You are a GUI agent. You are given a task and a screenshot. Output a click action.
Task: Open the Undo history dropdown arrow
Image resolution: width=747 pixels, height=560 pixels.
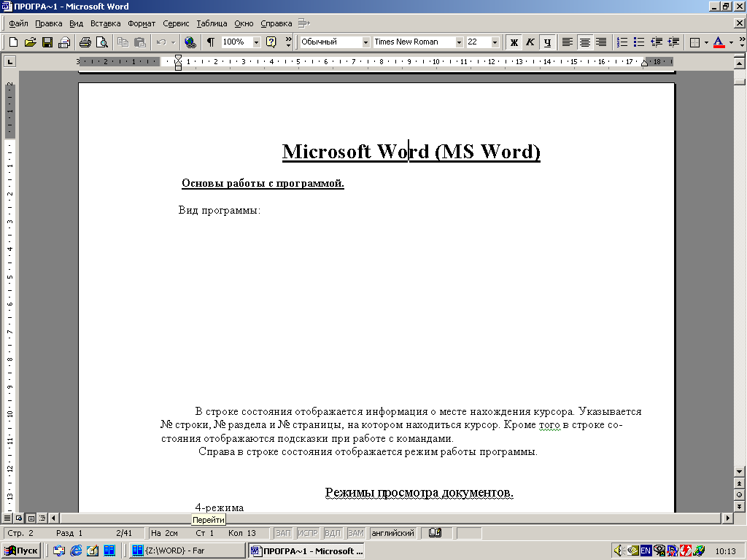pyautogui.click(x=173, y=42)
